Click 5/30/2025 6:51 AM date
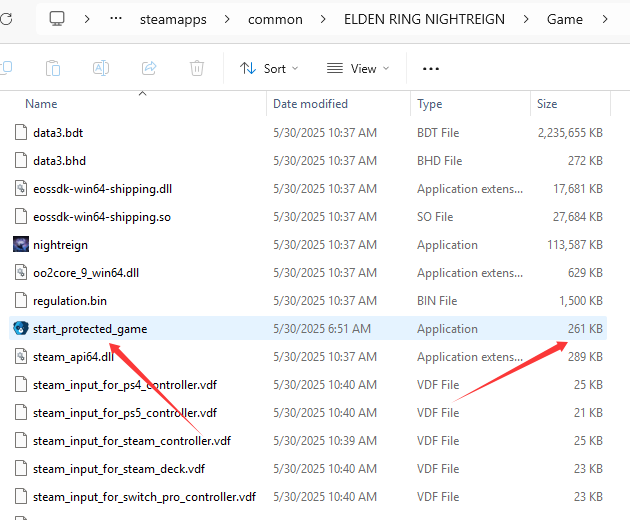630x520 pixels. tap(322, 329)
